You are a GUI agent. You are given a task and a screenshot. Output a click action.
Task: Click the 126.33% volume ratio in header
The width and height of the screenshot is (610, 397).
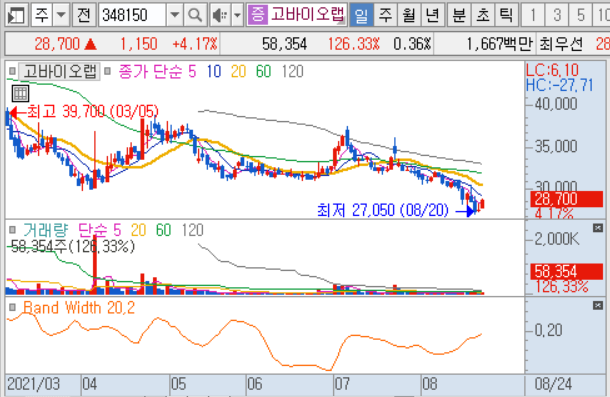click(x=353, y=44)
